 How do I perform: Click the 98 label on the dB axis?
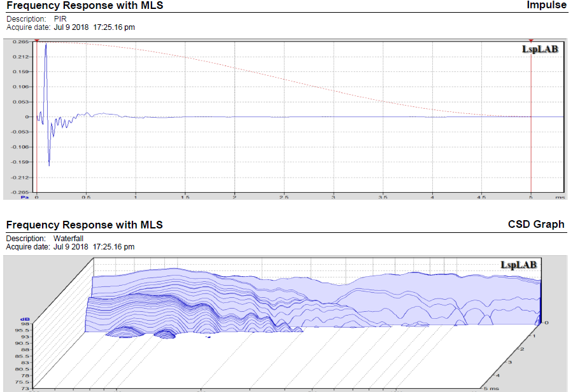click(x=25, y=324)
